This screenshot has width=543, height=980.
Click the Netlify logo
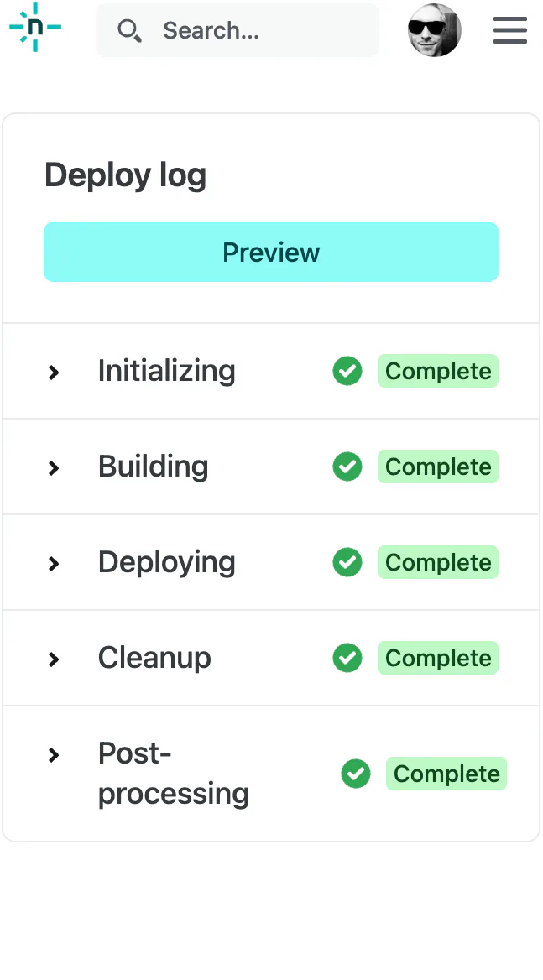point(34,28)
